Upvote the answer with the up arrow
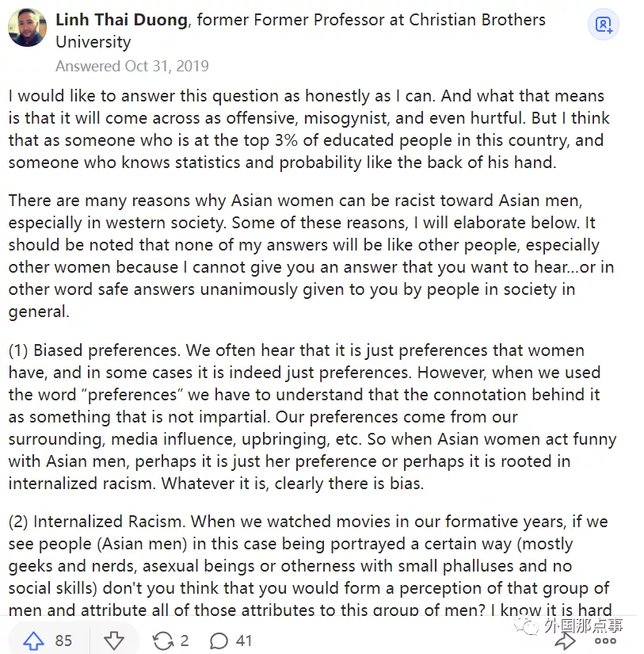 point(33,640)
